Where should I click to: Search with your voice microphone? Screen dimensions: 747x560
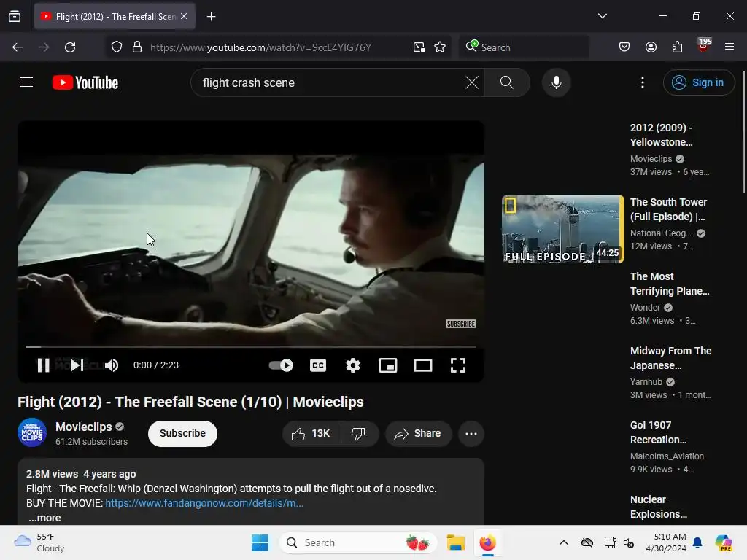[x=556, y=82]
